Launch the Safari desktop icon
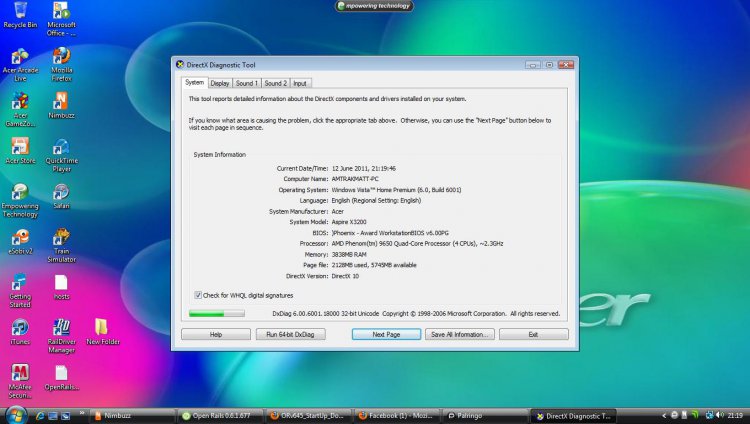This screenshot has width=750, height=424. (x=61, y=196)
